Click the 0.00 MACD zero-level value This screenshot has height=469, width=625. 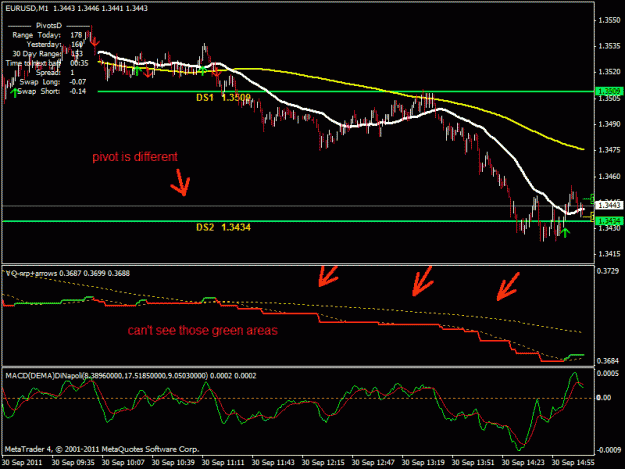pyautogui.click(x=604, y=398)
